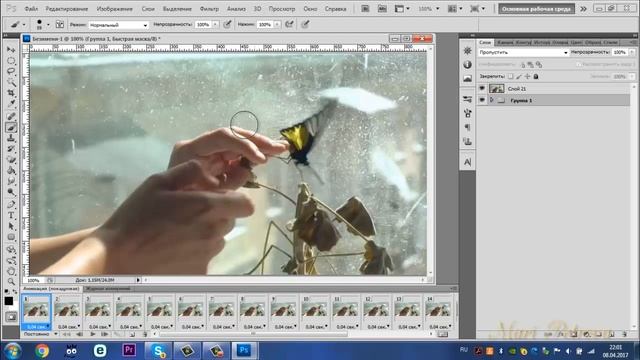Enable lock transparent pixels checkbox
640x360 pixels.
tap(511, 76)
